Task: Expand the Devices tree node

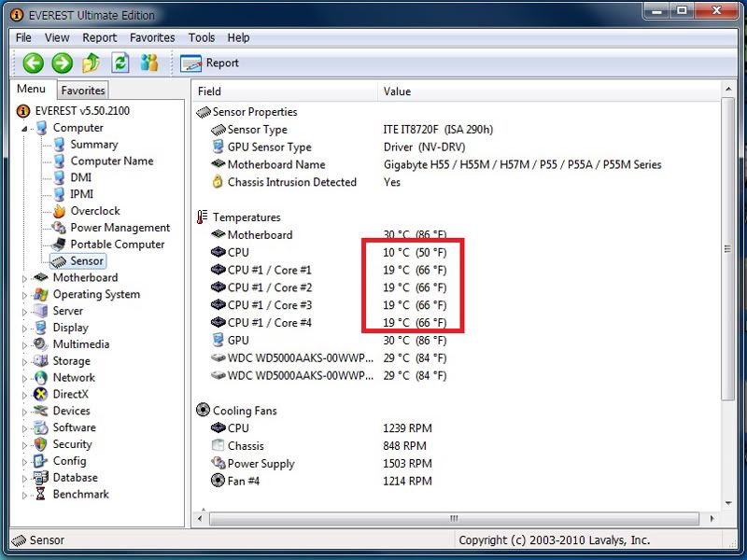Action: point(24,412)
